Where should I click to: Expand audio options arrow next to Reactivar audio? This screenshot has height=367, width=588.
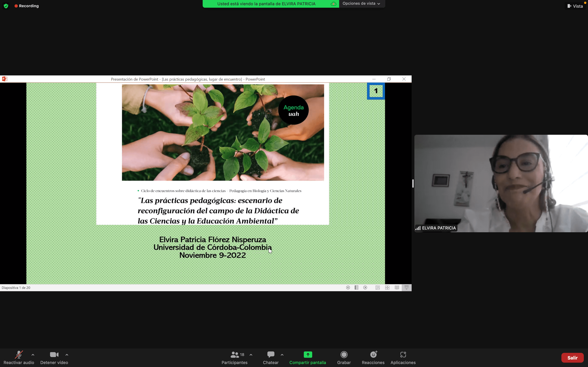coord(33,355)
